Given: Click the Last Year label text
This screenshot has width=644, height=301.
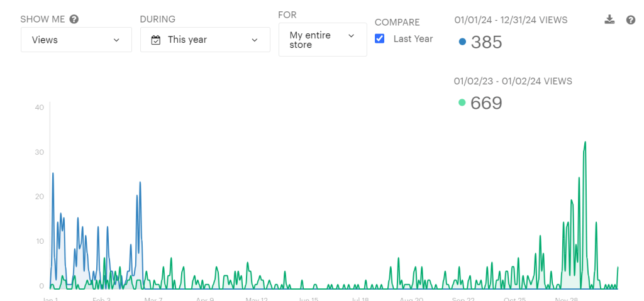Looking at the screenshot, I should 413,39.
